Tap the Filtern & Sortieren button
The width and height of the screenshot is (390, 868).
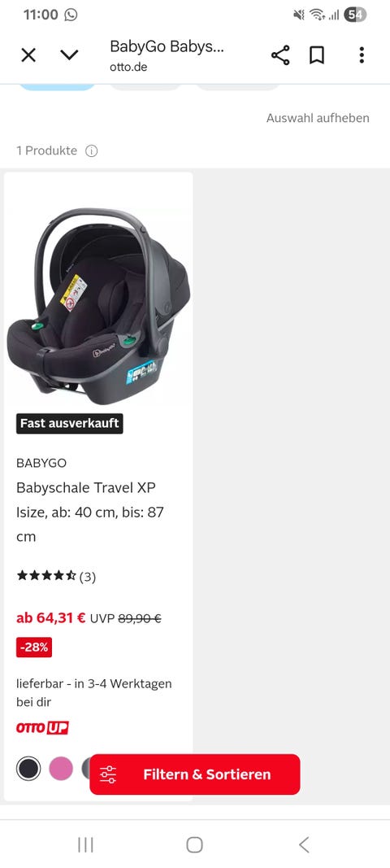(x=195, y=774)
